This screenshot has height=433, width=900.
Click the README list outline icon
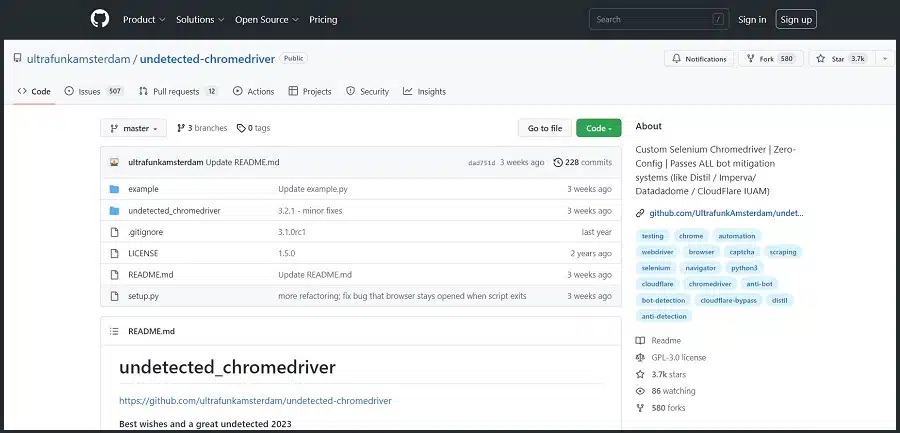(114, 331)
